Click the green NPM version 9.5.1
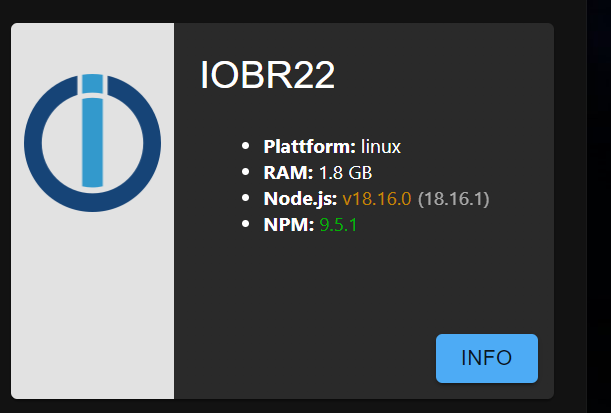 tap(338, 225)
